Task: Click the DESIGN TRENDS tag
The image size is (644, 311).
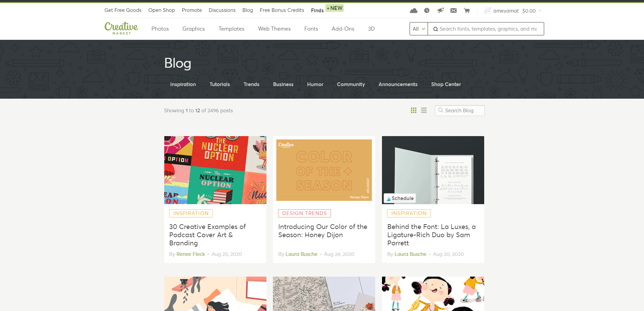Action: (304, 213)
